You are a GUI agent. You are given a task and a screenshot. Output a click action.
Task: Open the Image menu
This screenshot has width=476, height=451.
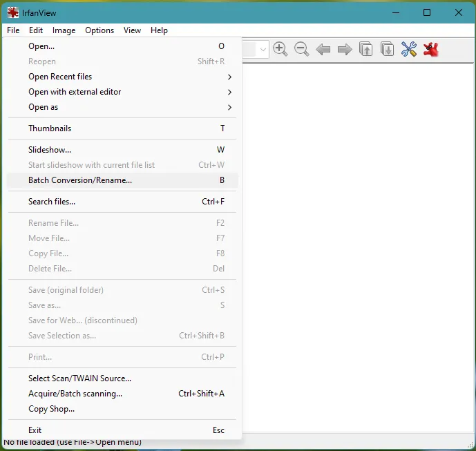point(64,30)
